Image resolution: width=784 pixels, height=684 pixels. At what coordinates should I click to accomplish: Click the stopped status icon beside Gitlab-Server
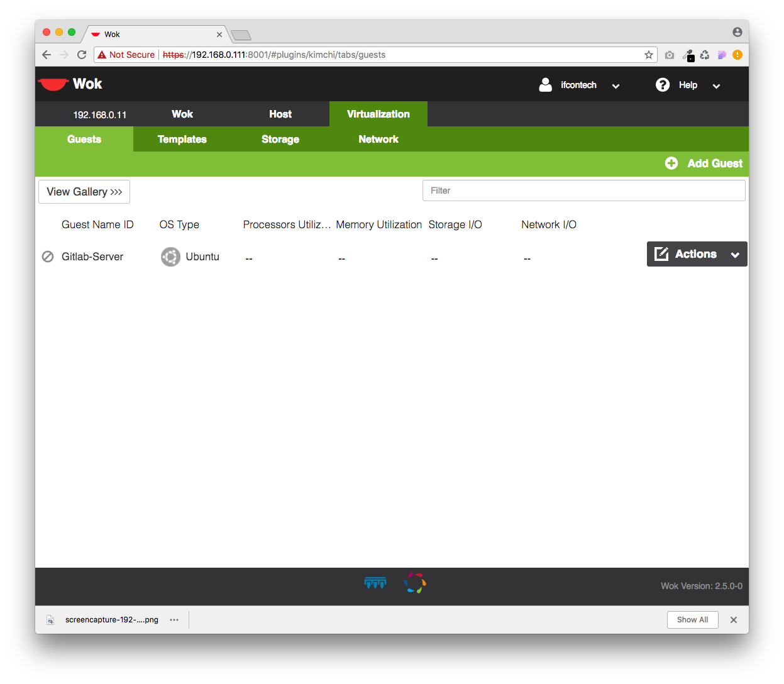(x=48, y=256)
